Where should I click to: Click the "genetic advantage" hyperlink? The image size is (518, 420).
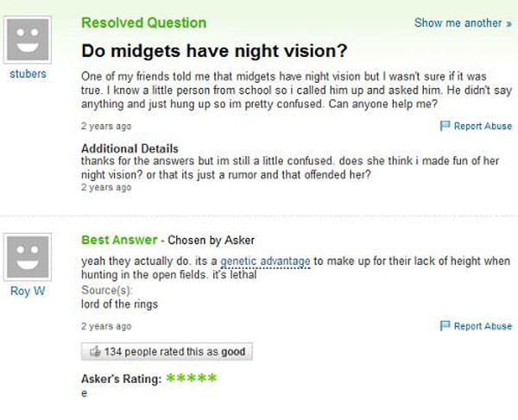coord(265,262)
